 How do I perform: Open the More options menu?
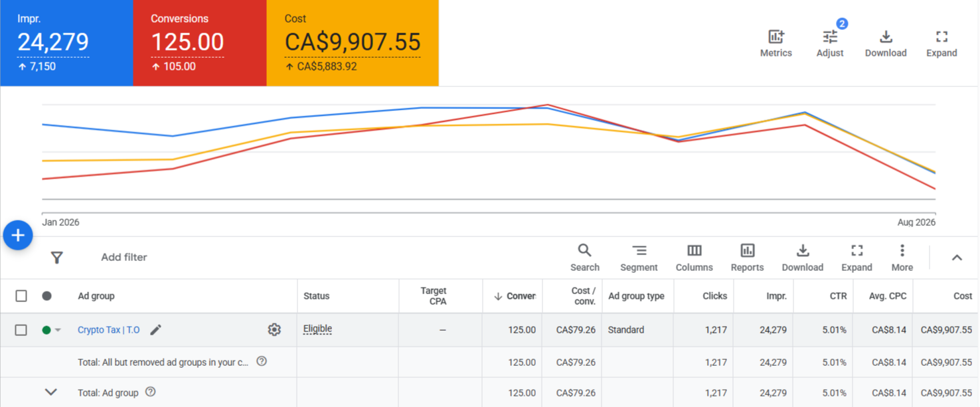click(x=902, y=258)
